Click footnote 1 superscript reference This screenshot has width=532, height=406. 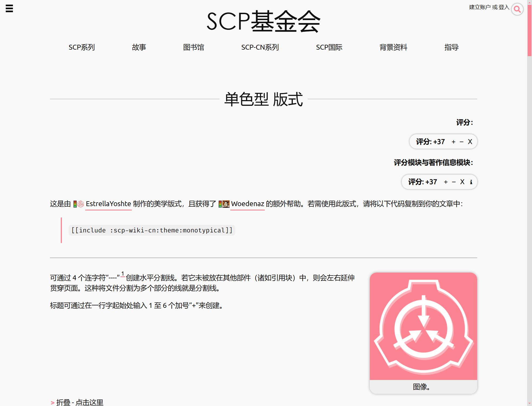123,274
